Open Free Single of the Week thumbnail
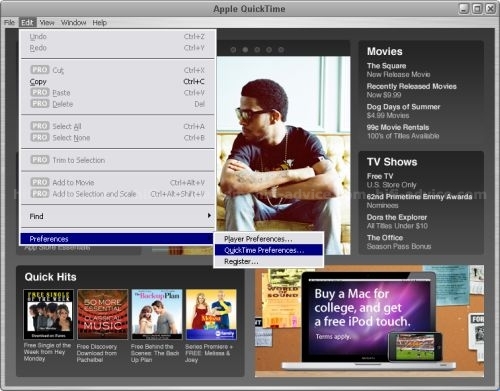This screenshot has height=391, width=500. (x=48, y=314)
